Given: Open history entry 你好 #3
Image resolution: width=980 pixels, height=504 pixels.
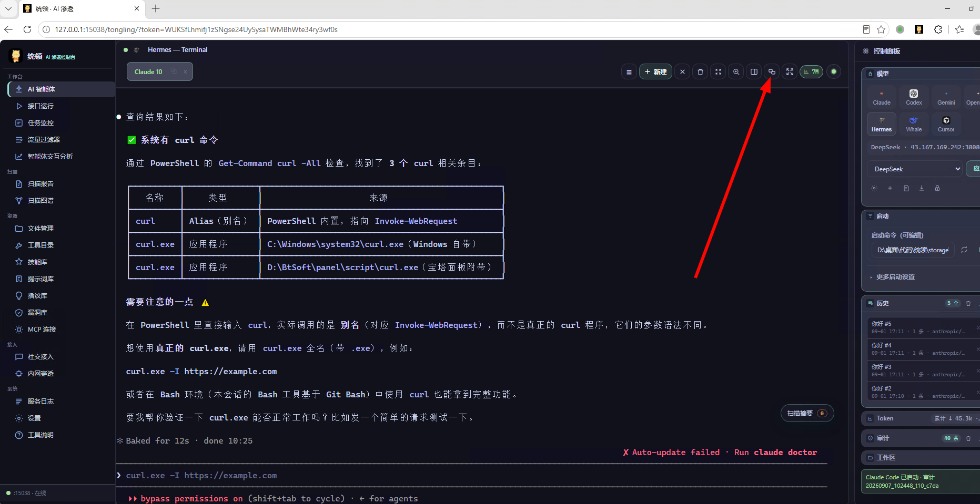Looking at the screenshot, I should pos(922,371).
